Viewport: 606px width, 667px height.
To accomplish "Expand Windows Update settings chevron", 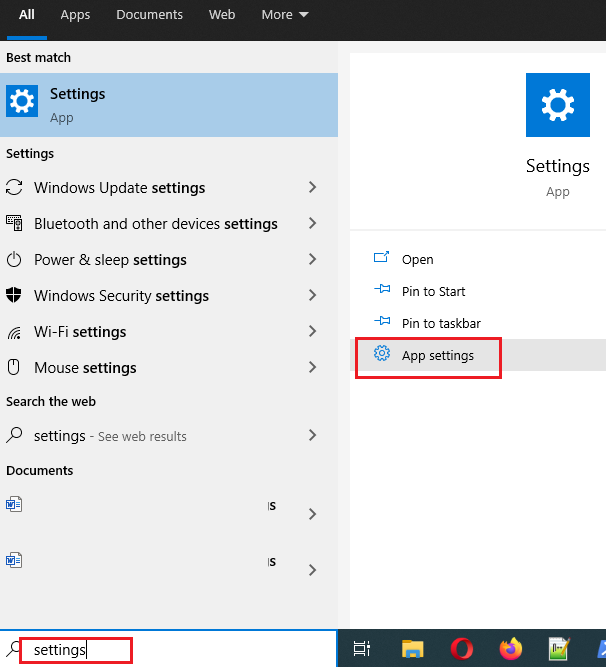I will point(313,187).
